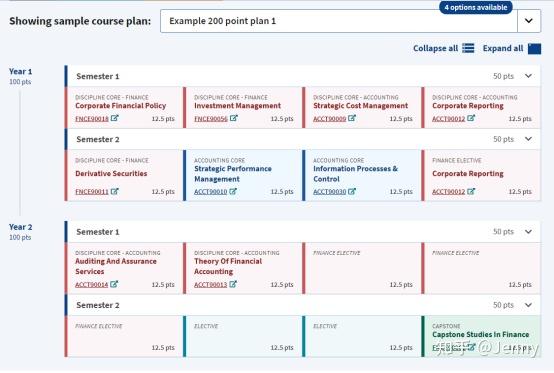Image resolution: width=554 pixels, height=373 pixels.
Task: Open external link icon beside ACCT90030
Action: [x=352, y=191]
